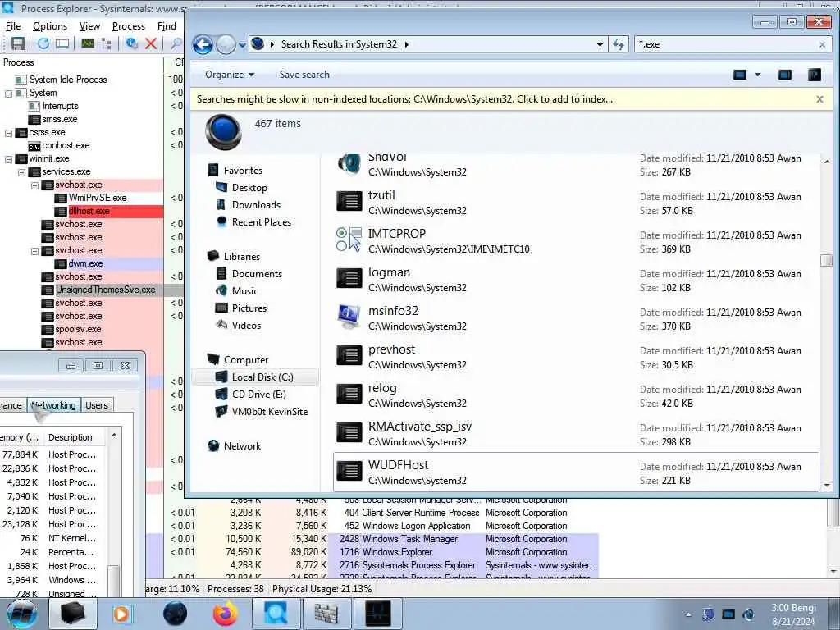Click the show process tree toolbar icon
This screenshot has width=840, height=630.
click(x=106, y=43)
